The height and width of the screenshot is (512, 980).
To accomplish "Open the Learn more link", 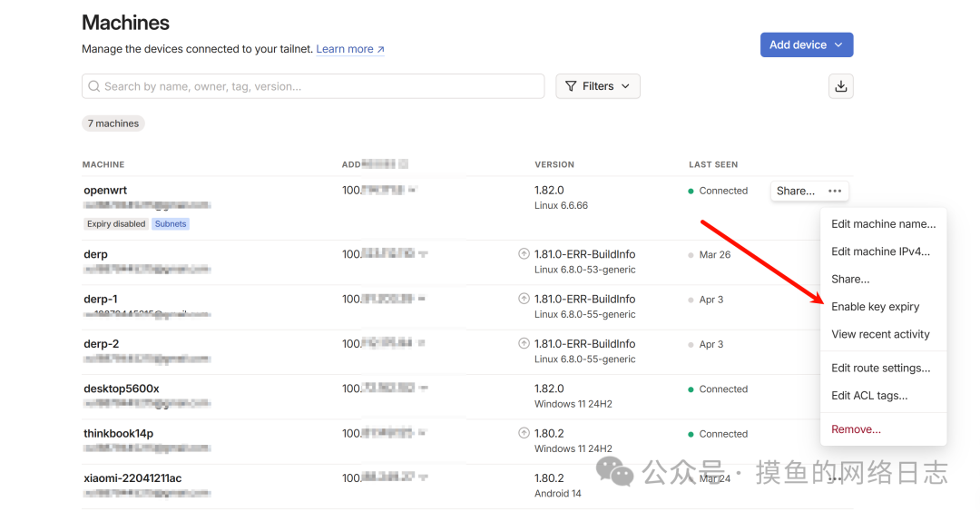I will [349, 49].
